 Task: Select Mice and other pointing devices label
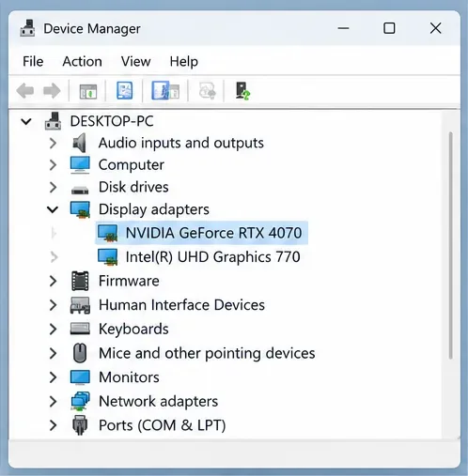coord(207,353)
